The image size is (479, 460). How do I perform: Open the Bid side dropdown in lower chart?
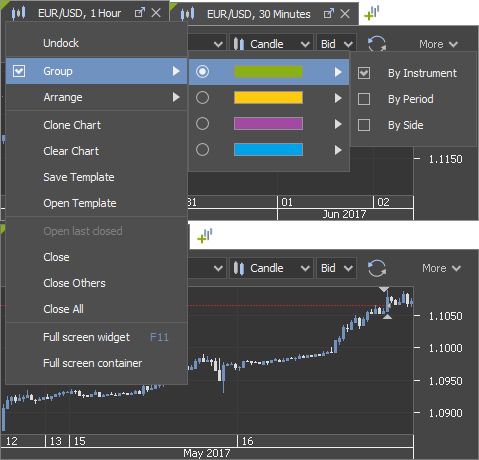pyautogui.click(x=336, y=268)
